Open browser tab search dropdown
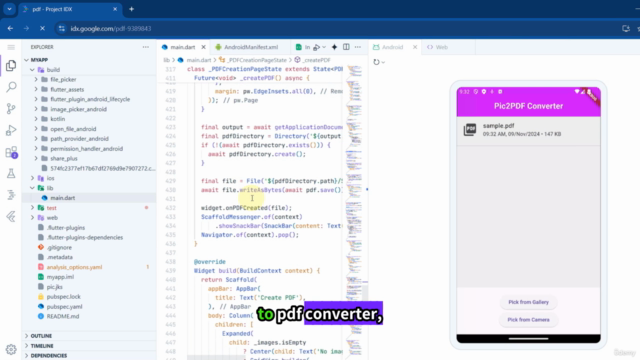Viewport: 640px width, 360px height. coord(9,9)
